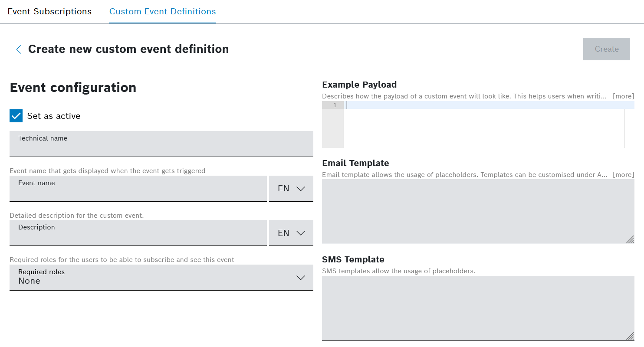
Task: Select the Custom Event Definitions tab
Action: [x=162, y=12]
